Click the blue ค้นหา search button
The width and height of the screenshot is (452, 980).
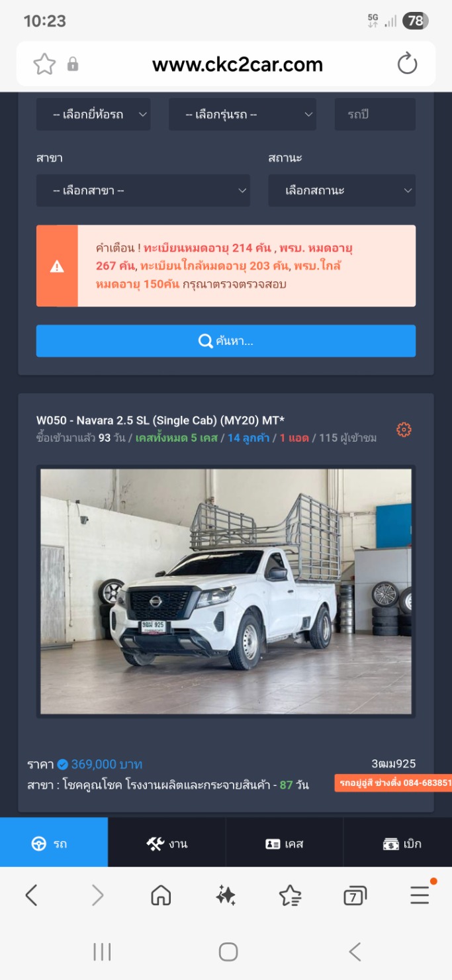pyautogui.click(x=226, y=341)
